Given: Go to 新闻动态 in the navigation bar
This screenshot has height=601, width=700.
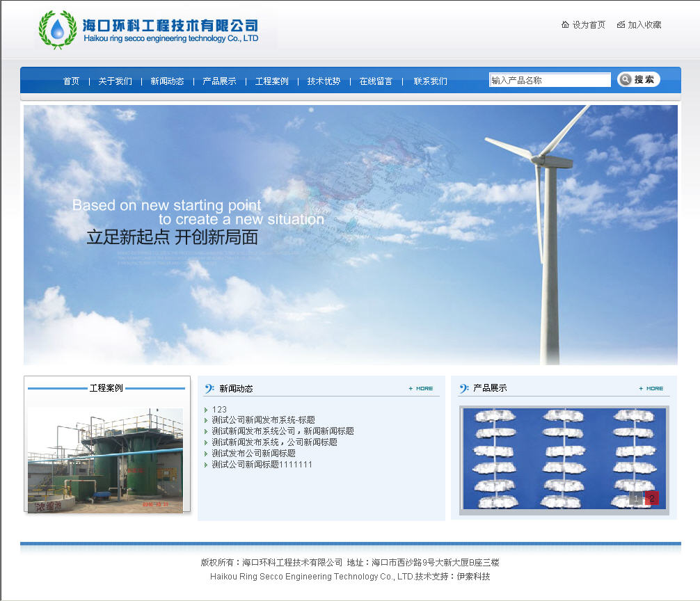Looking at the screenshot, I should pyautogui.click(x=168, y=81).
